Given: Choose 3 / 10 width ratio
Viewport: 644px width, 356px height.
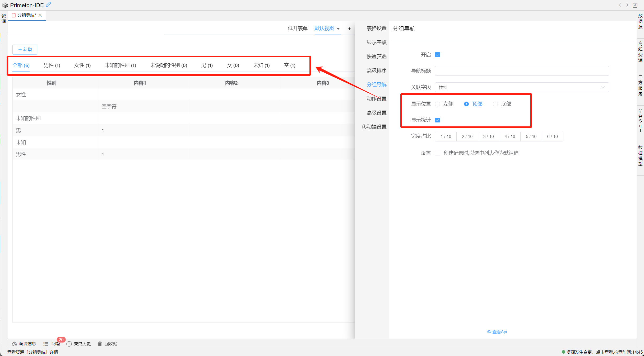Looking at the screenshot, I should (488, 136).
